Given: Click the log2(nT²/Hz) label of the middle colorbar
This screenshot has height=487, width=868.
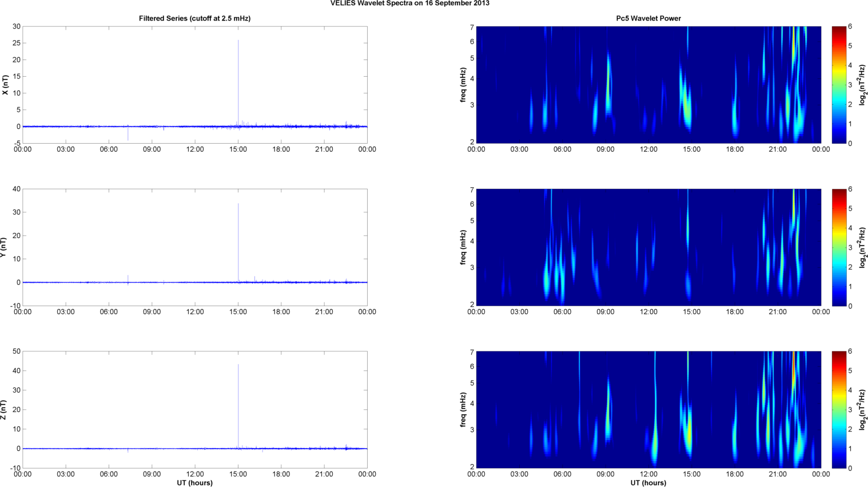Looking at the screenshot, I should pos(863,247).
